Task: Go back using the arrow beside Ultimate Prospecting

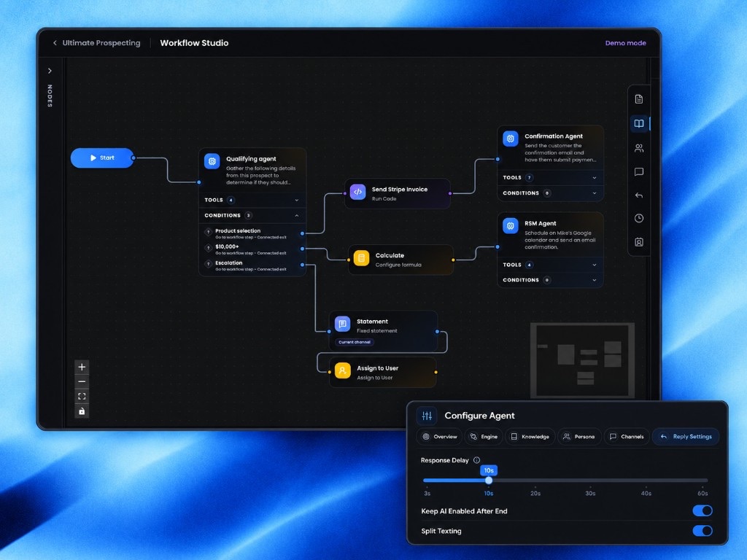Action: click(x=55, y=43)
